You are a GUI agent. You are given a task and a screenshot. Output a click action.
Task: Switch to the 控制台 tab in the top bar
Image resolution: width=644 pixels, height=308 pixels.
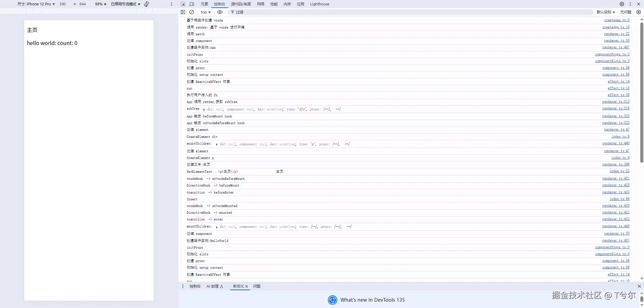[219, 4]
